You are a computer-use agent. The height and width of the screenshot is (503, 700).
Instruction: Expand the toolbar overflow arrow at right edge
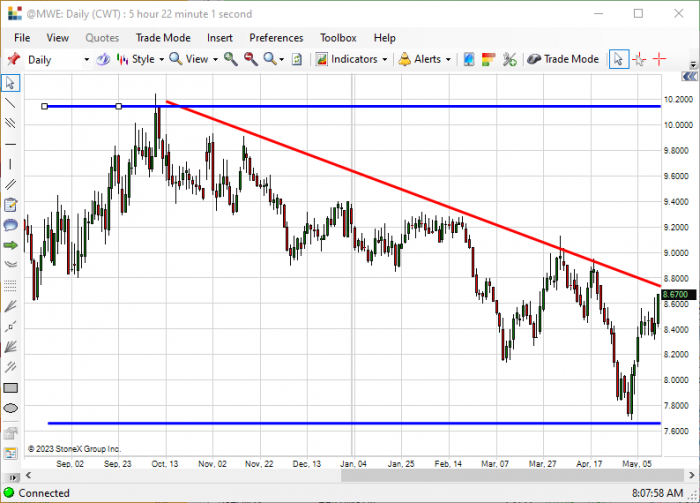tap(693, 64)
